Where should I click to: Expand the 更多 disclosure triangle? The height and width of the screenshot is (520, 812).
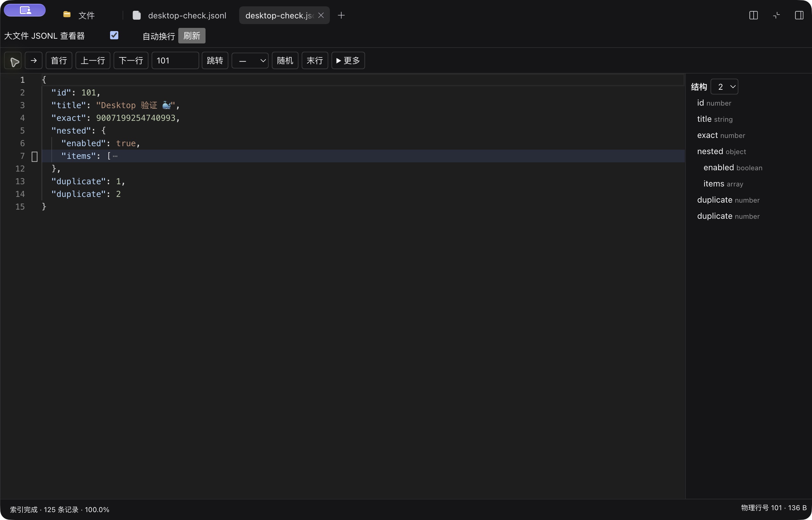(348, 61)
